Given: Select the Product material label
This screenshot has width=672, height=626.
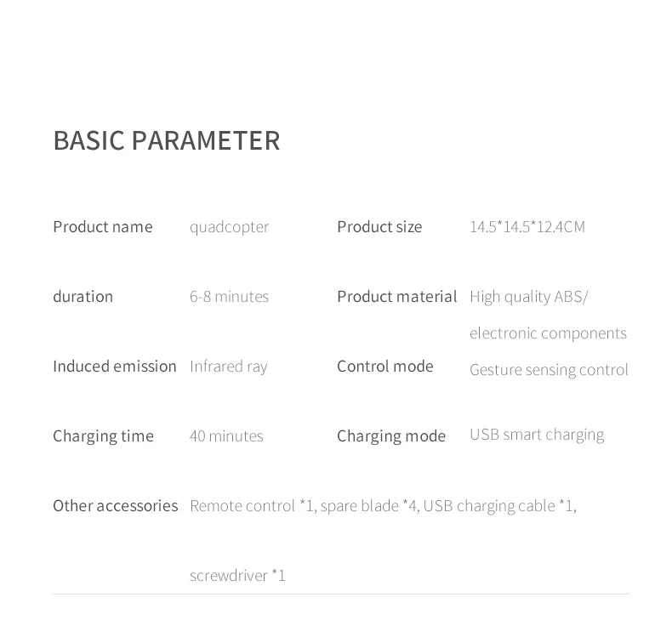Looking at the screenshot, I should point(397,297).
